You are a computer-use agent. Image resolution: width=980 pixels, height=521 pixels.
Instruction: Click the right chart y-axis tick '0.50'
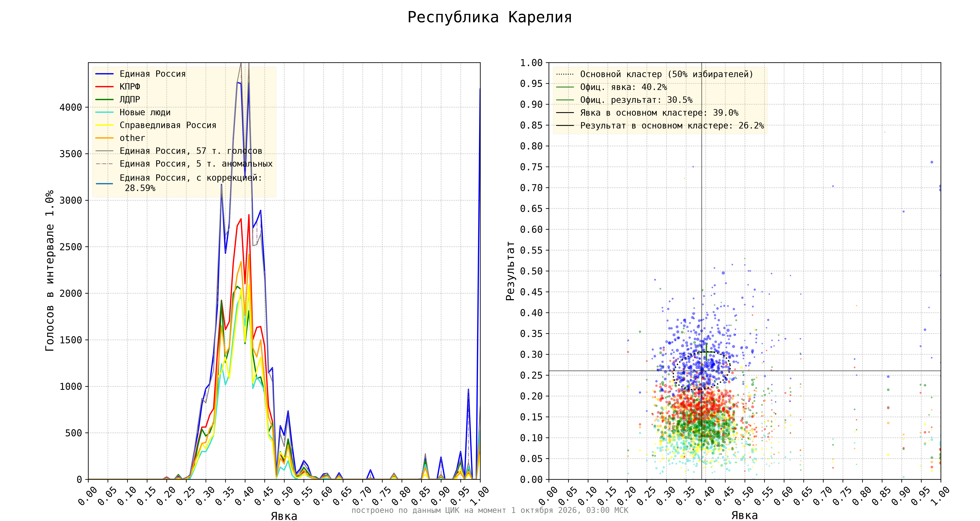531,271
